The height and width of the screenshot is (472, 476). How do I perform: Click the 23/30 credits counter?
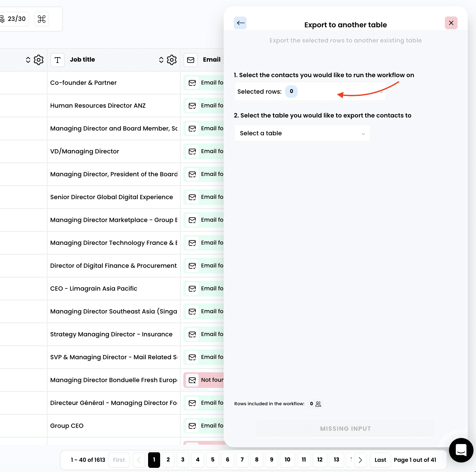pyautogui.click(x=14, y=19)
